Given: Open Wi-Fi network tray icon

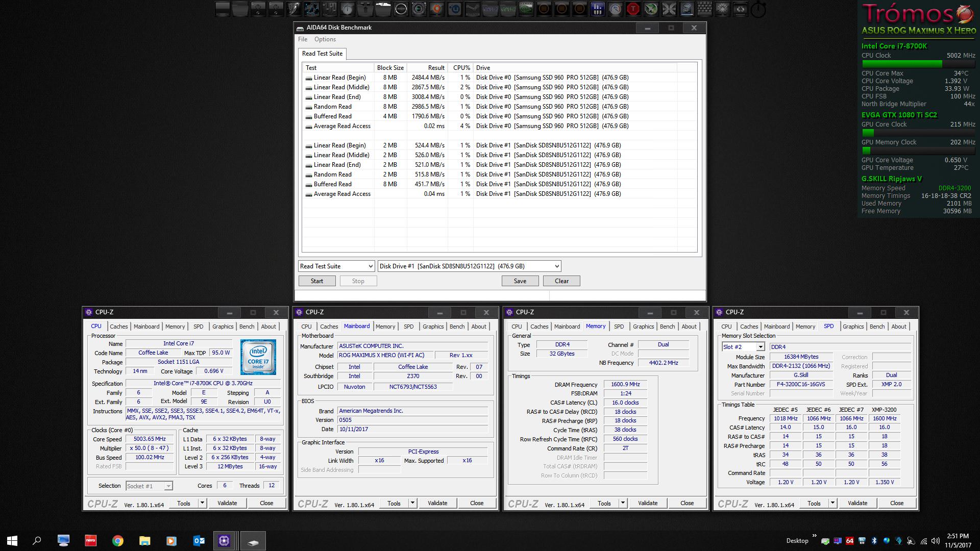Looking at the screenshot, I should (x=924, y=541).
